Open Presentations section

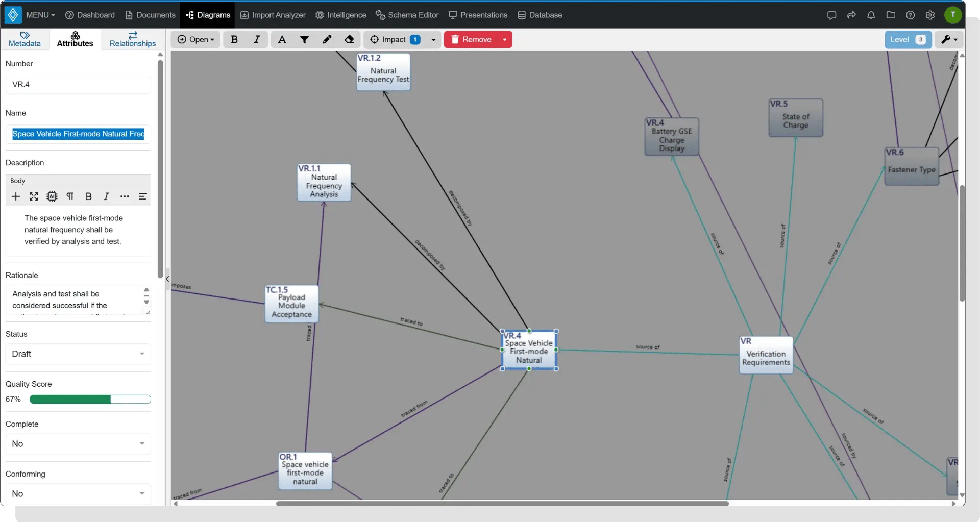[478, 15]
